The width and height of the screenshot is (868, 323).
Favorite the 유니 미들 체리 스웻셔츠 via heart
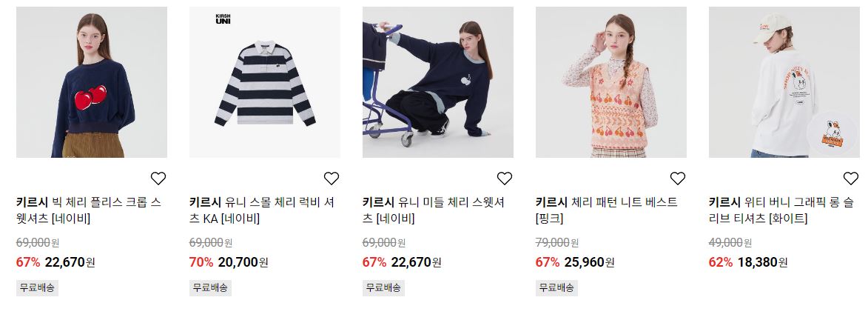click(x=505, y=179)
